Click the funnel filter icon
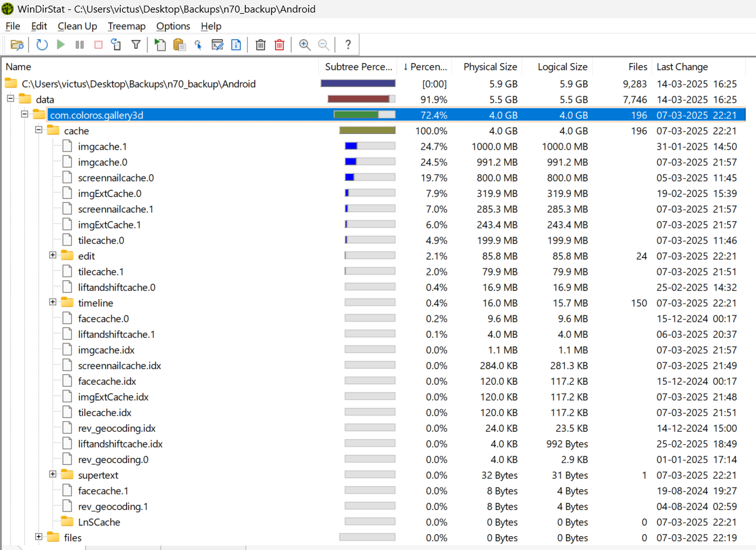The image size is (756, 550). click(136, 44)
